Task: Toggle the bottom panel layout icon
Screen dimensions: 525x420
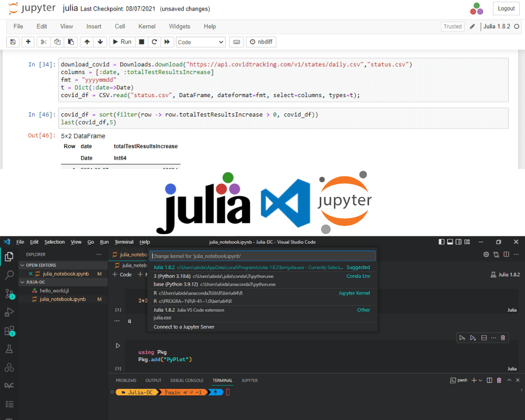Action: 450,242
